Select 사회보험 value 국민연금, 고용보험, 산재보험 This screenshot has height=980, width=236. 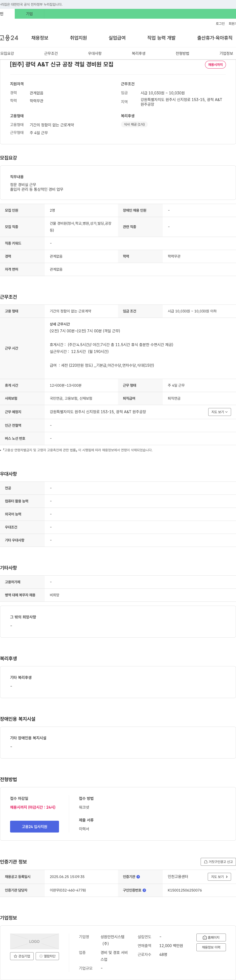click(71, 398)
